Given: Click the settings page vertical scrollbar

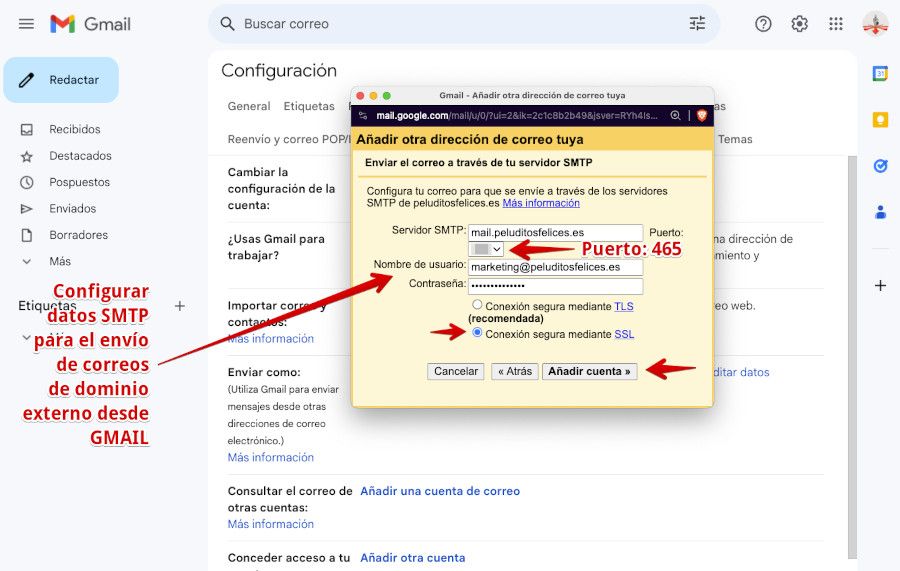Looking at the screenshot, I should (x=852, y=356).
